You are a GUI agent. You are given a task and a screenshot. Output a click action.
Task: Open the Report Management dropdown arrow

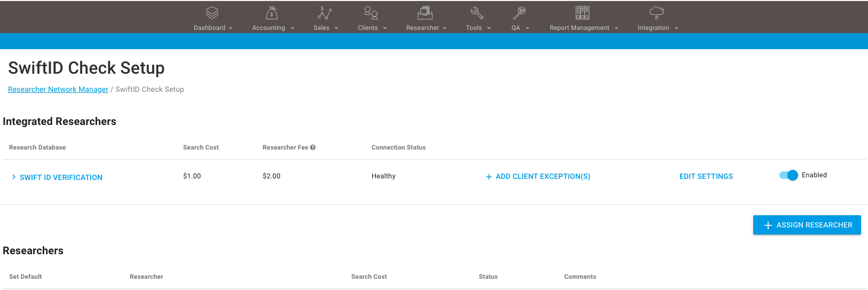617,28
